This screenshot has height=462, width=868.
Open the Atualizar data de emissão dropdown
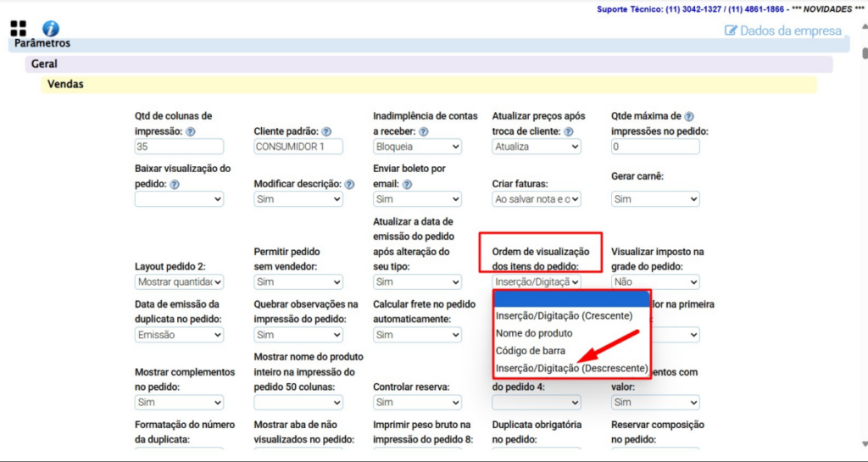[417, 282]
